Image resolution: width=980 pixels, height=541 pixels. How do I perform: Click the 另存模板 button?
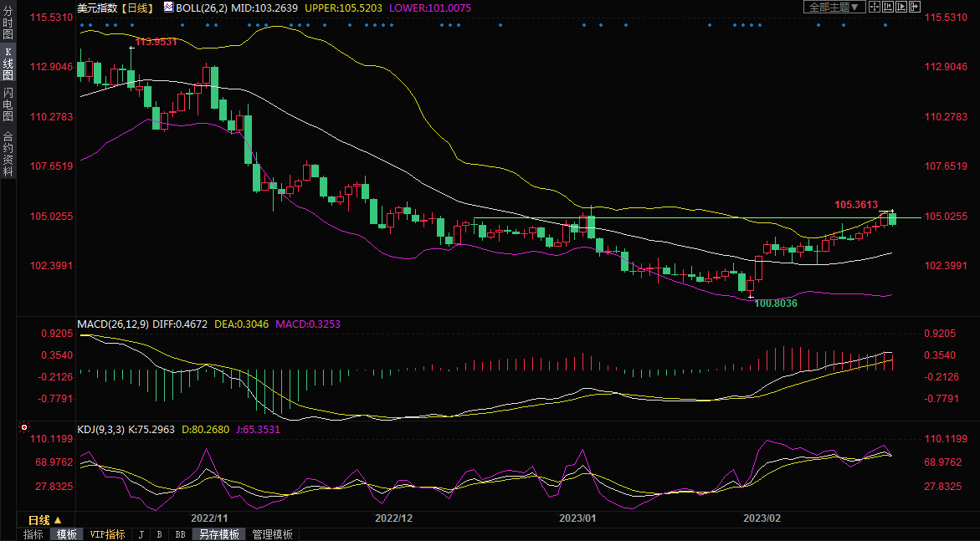point(218,534)
